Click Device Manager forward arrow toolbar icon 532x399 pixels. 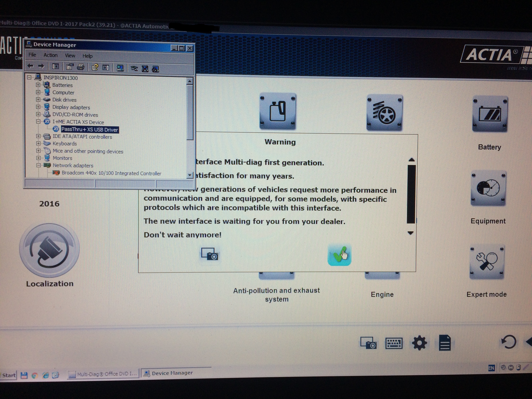(41, 66)
